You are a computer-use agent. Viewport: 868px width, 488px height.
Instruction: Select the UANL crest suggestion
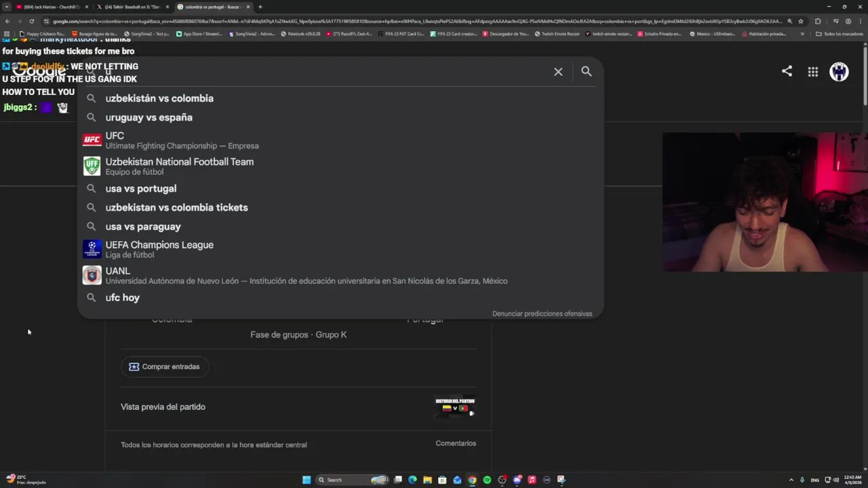(x=92, y=275)
